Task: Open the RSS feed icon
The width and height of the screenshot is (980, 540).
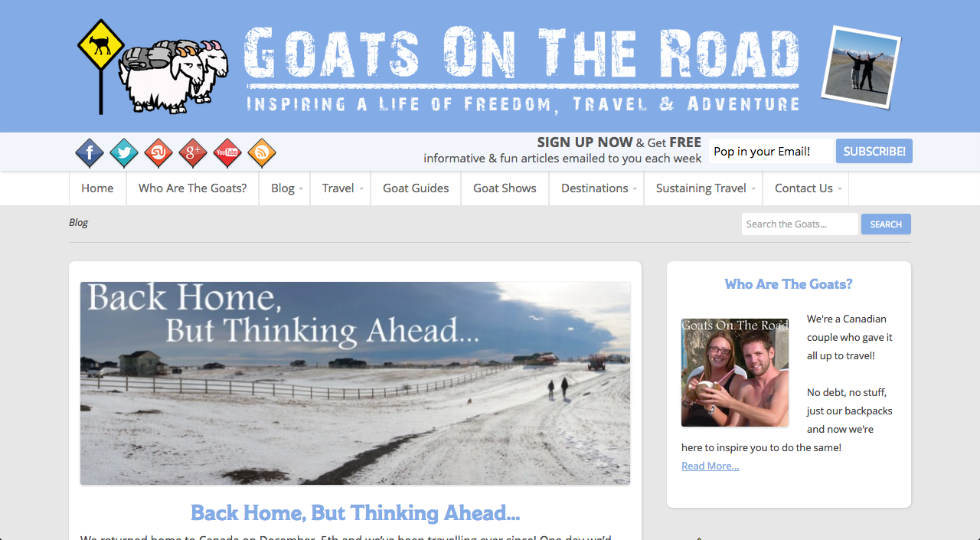Action: click(x=262, y=153)
